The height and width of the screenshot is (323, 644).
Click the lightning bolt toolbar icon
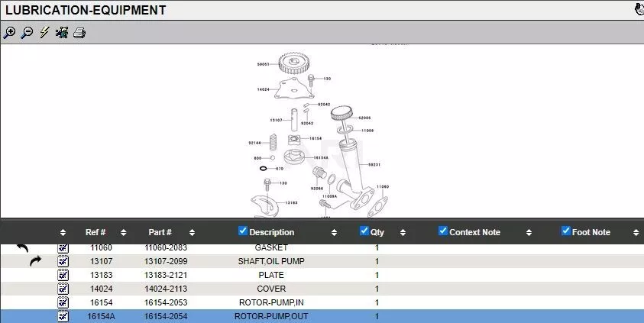(x=44, y=32)
